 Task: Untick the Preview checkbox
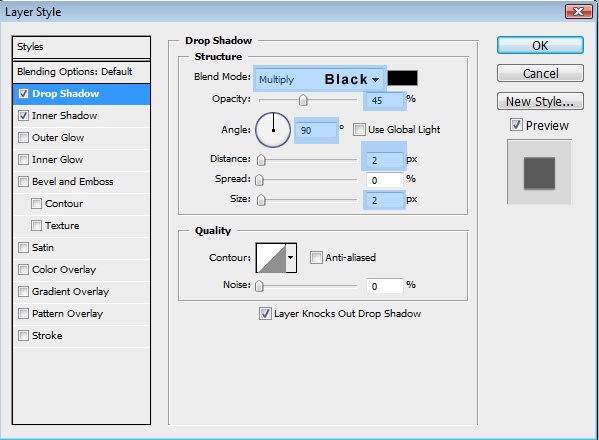pyautogui.click(x=516, y=125)
